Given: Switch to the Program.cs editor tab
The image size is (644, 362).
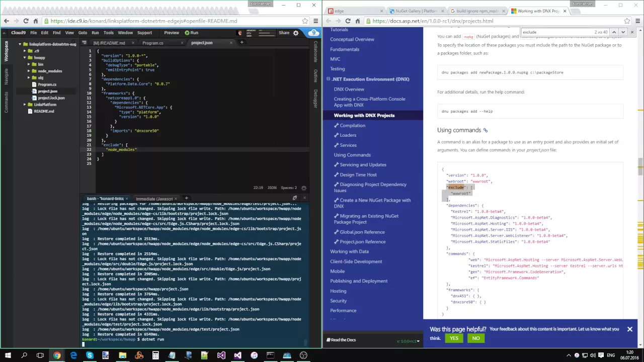Looking at the screenshot, I should pyautogui.click(x=153, y=43).
